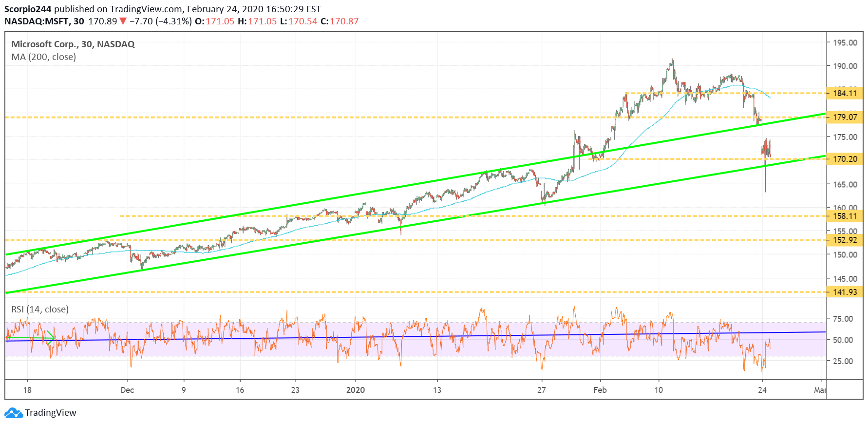This screenshot has width=868, height=426.
Task: Click the 23 date on time axis
Action: click(x=295, y=390)
